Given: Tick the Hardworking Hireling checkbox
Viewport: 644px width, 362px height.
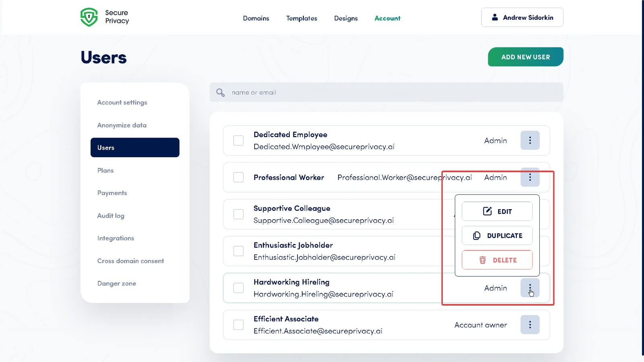Looking at the screenshot, I should [x=238, y=288].
